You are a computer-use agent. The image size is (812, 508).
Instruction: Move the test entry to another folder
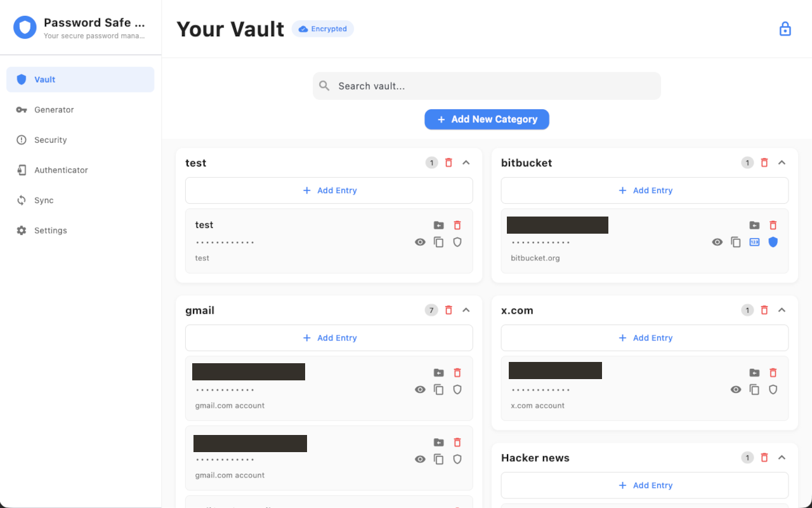(x=438, y=225)
